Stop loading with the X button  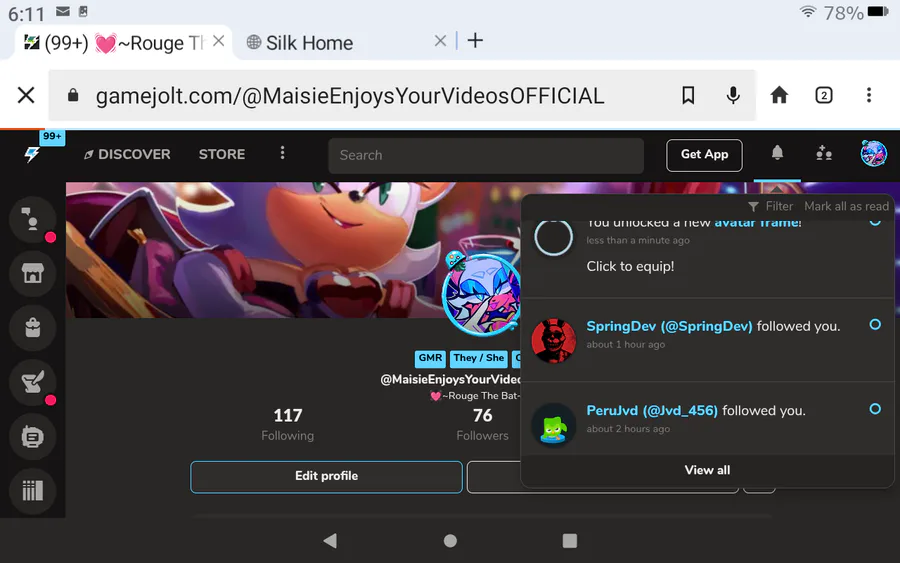(x=26, y=95)
